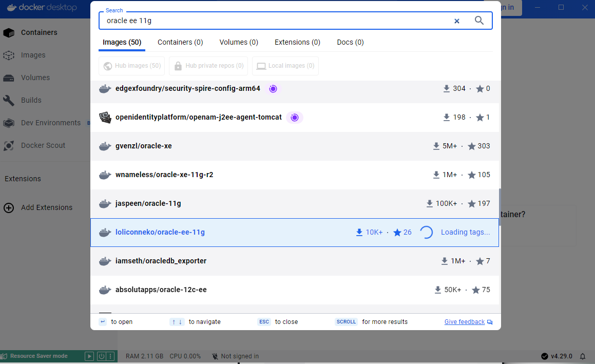Screen dimensions: 595x364
Task: Click the Loading tags spinner
Action: 426,232
